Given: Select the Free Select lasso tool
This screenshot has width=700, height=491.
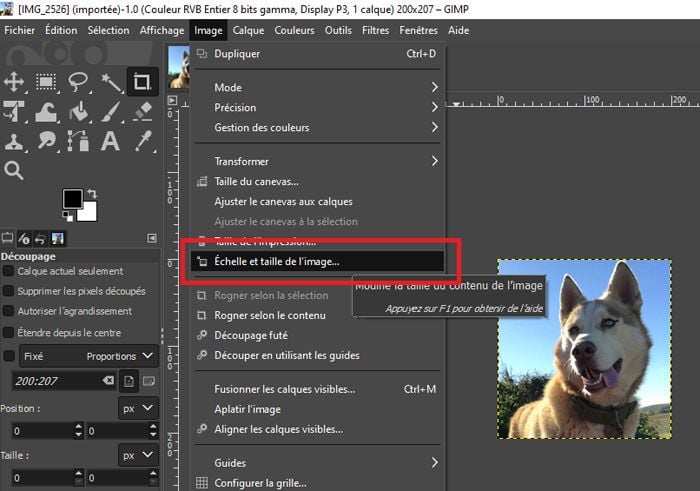Looking at the screenshot, I should coord(78,82).
